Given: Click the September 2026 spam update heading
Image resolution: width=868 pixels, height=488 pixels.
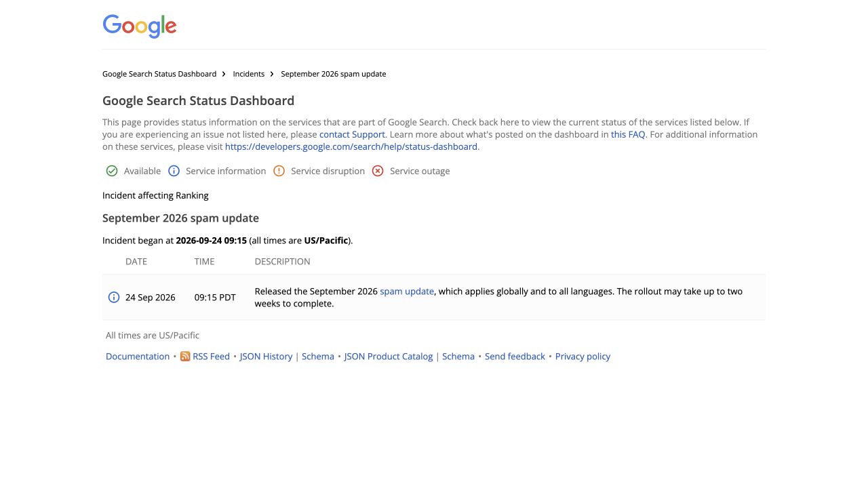Looking at the screenshot, I should click(180, 218).
